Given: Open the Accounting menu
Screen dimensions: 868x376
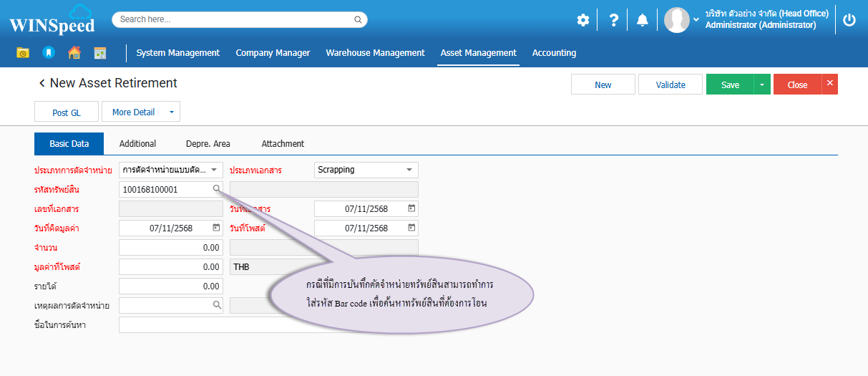Looking at the screenshot, I should click(x=554, y=52).
